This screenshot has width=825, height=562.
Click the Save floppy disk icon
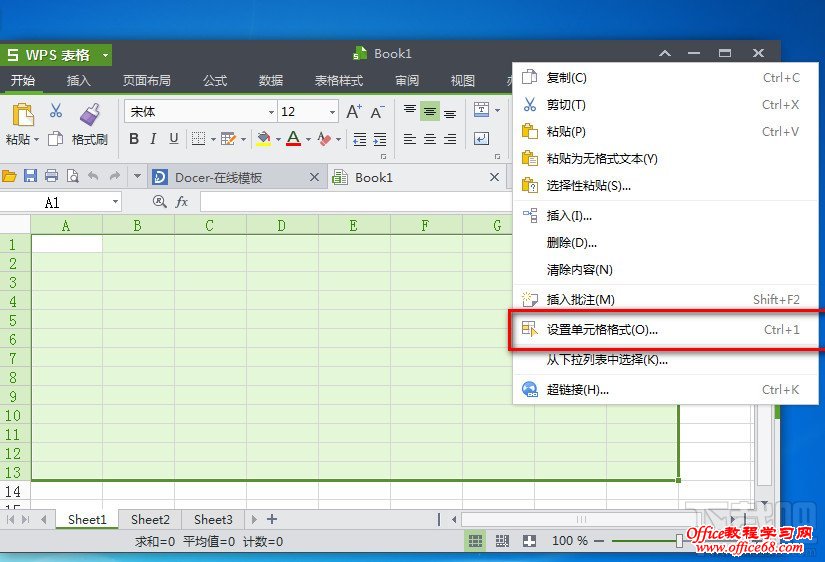(30, 177)
